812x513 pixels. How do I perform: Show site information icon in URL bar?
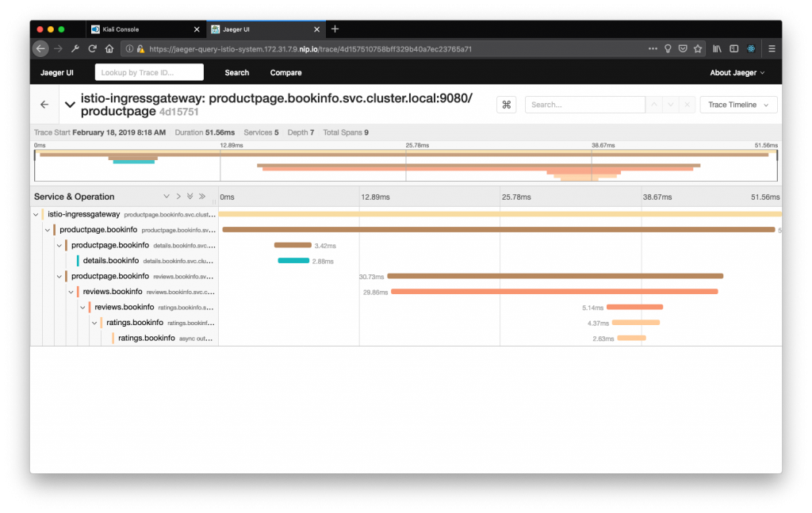point(129,48)
